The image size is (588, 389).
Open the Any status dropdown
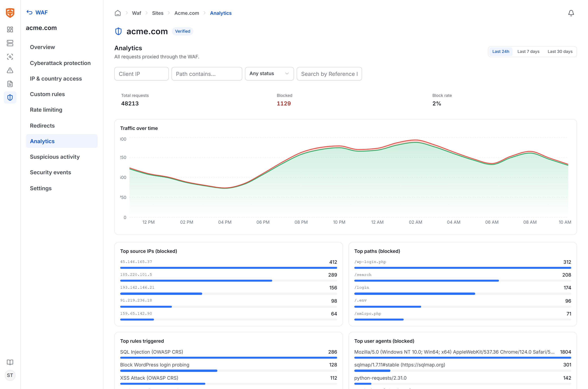coord(269,74)
